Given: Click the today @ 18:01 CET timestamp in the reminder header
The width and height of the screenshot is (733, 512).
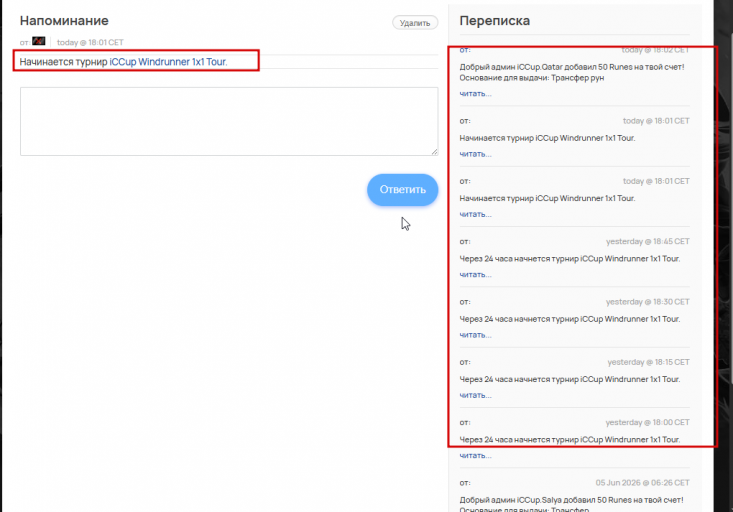Looking at the screenshot, I should tap(90, 42).
